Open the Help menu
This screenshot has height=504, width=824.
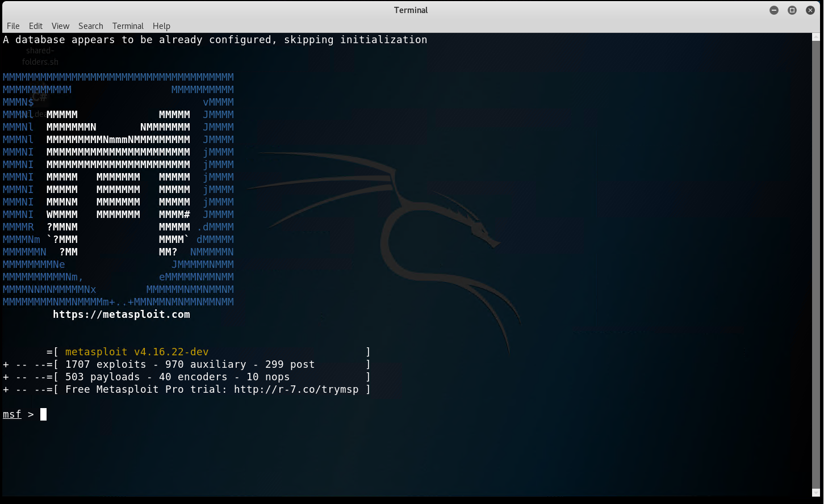161,26
